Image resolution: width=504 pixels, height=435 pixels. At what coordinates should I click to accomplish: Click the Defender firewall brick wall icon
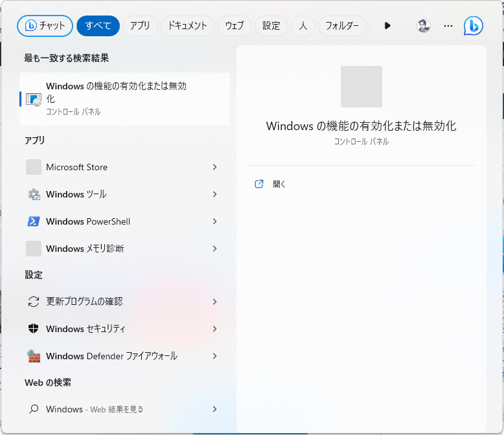click(x=34, y=356)
